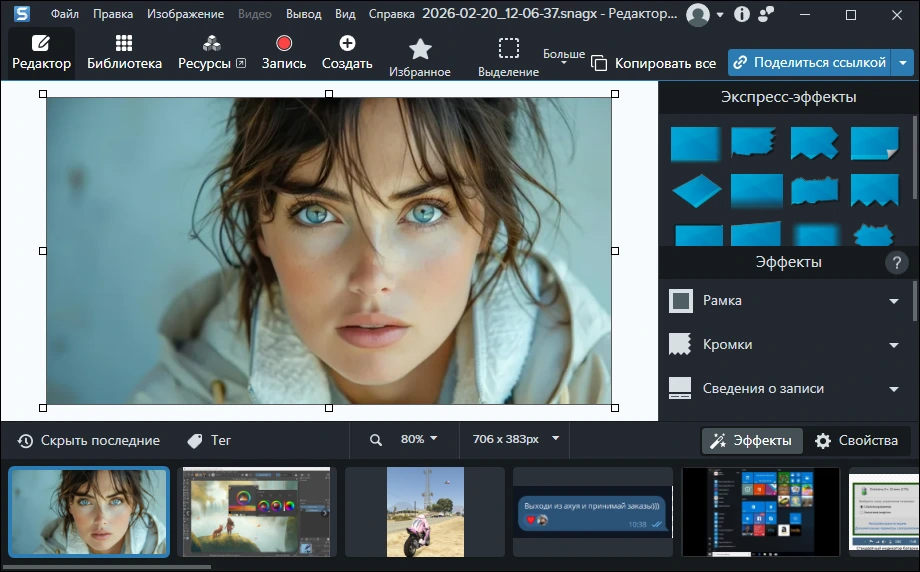Click the top-center canvas resize handle
The width and height of the screenshot is (920, 572).
(x=329, y=94)
